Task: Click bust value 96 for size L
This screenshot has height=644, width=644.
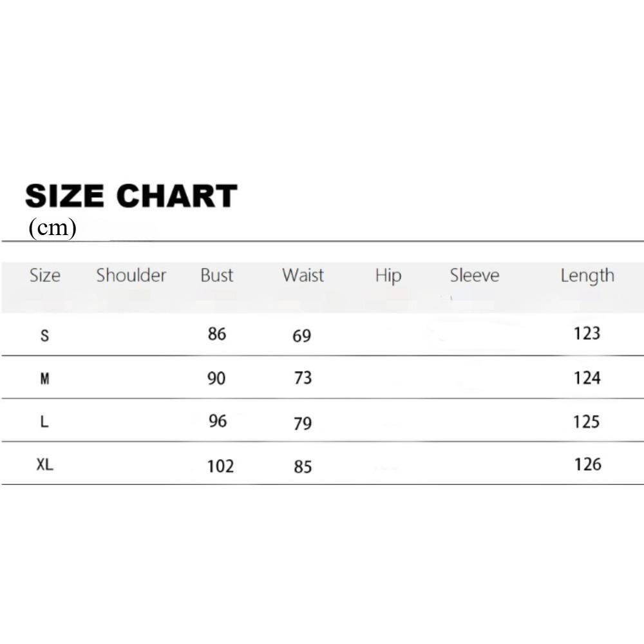Action: click(x=218, y=421)
